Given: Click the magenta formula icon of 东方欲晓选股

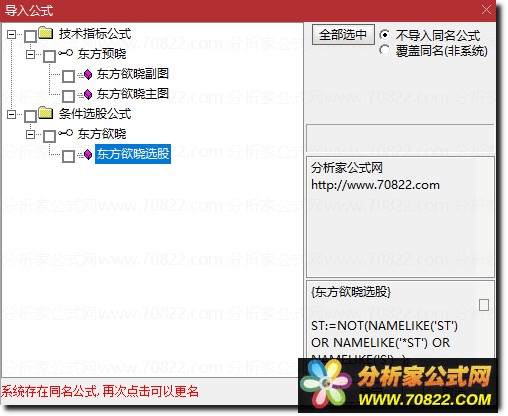Looking at the screenshot, I should click(88, 154).
